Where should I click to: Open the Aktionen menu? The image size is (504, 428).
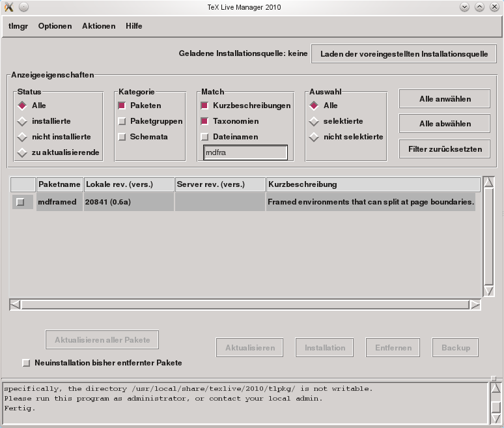pyautogui.click(x=99, y=26)
